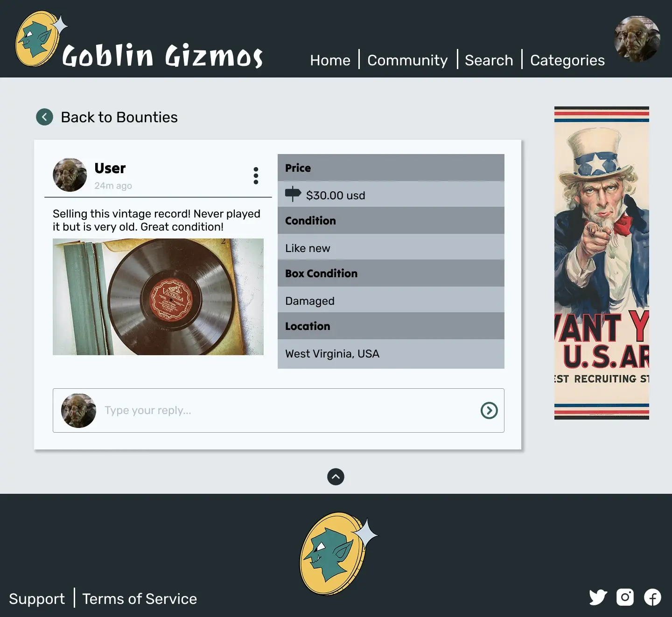Open the profile avatar in the header
This screenshot has height=617, width=672.
point(637,39)
